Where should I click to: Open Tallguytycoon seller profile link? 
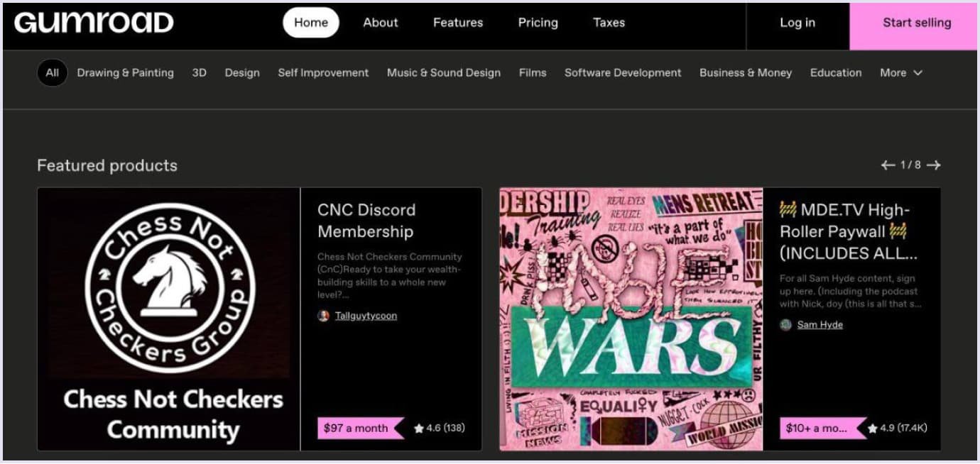coord(366,316)
